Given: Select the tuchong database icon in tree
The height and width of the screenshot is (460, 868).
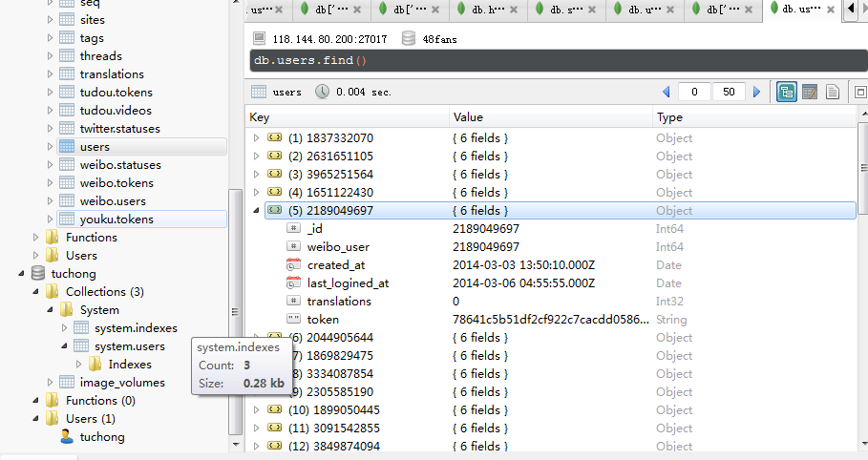Looking at the screenshot, I should (x=37, y=273).
